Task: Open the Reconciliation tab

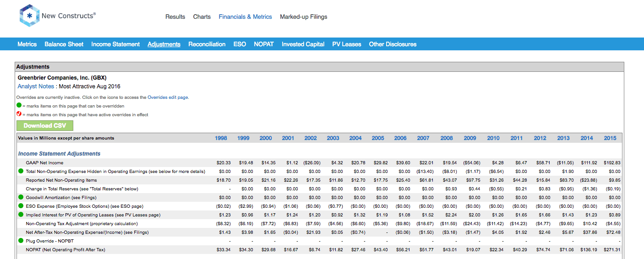Action: 207,44
